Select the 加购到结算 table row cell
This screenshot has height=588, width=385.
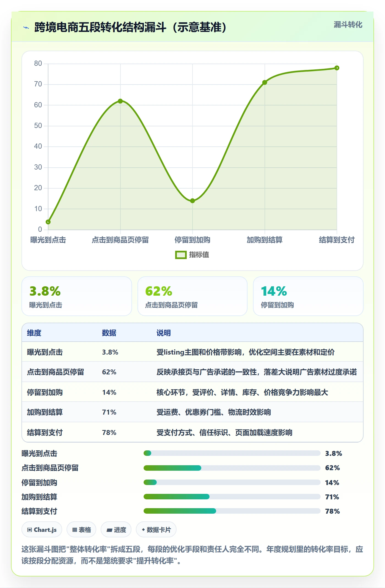pos(45,412)
